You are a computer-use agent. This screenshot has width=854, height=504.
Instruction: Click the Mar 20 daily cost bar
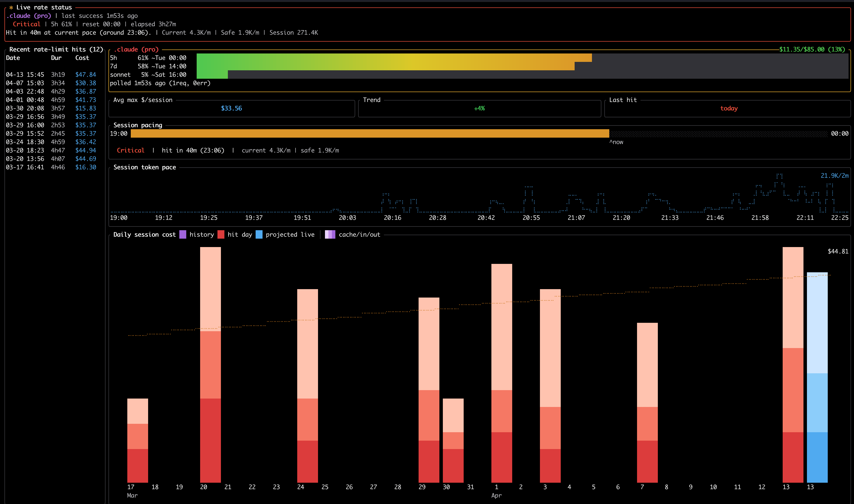[x=210, y=365]
